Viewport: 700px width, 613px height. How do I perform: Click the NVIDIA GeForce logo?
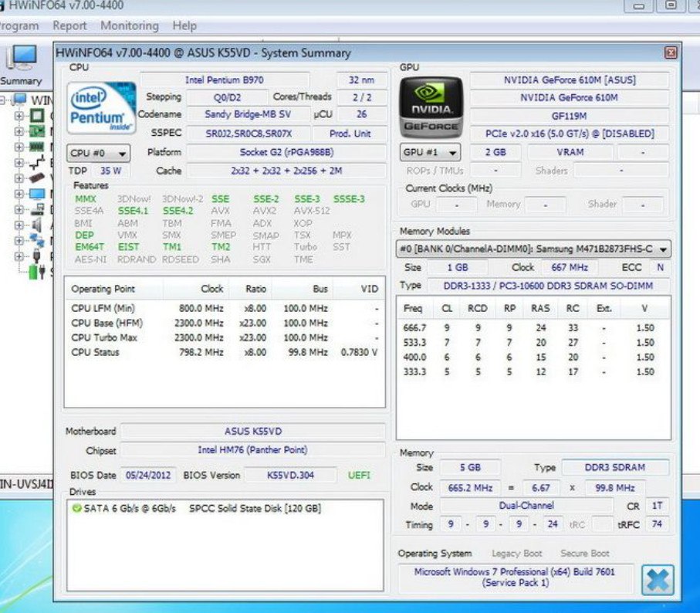click(x=431, y=107)
